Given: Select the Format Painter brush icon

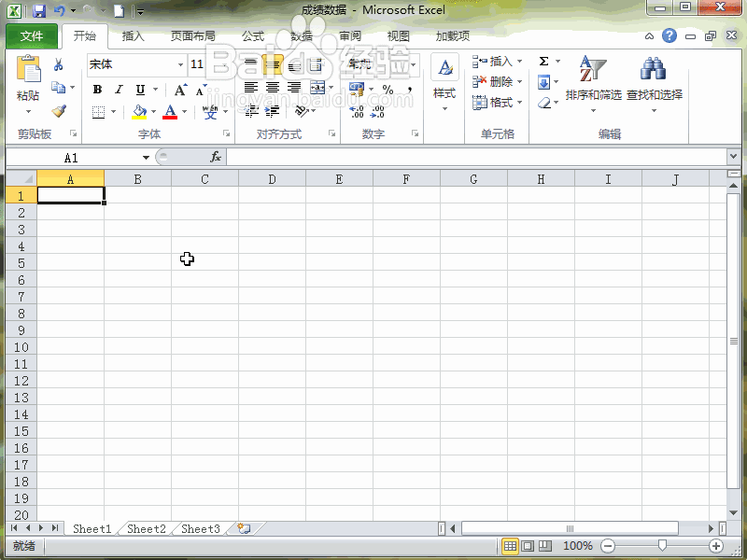Looking at the screenshot, I should click(58, 111).
